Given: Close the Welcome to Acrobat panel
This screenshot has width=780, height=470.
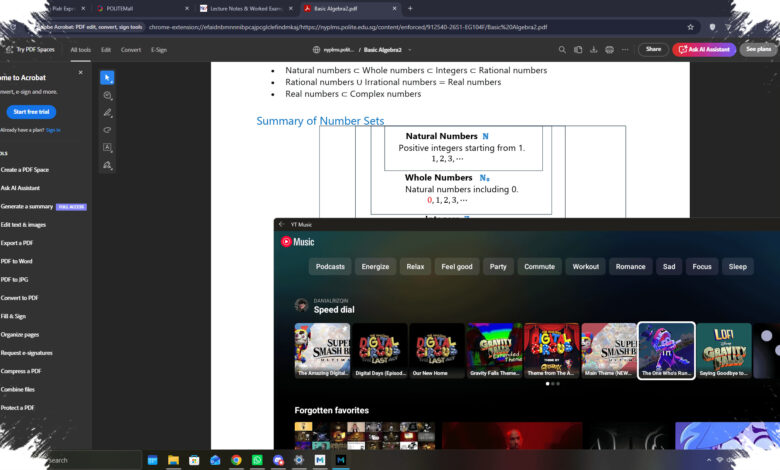Looking at the screenshot, I should point(81,73).
